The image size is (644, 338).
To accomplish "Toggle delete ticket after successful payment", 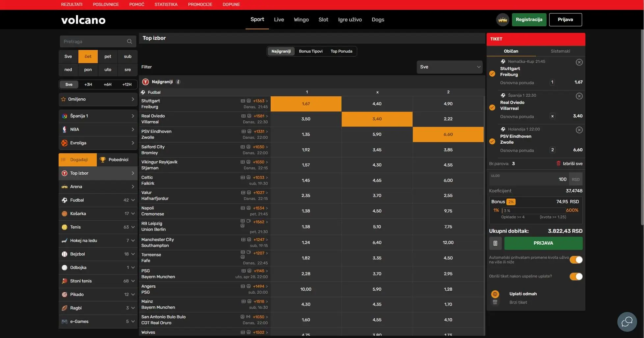I will (x=576, y=277).
